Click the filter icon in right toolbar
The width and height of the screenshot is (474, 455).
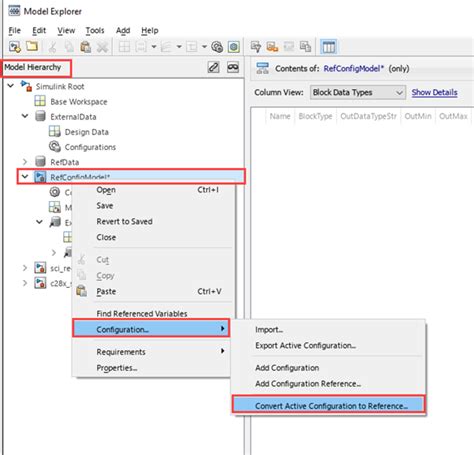(256, 47)
